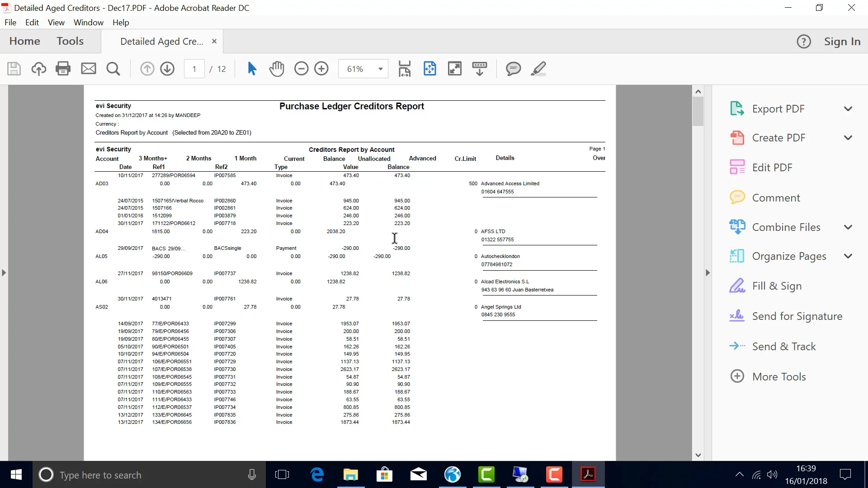The height and width of the screenshot is (488, 868).
Task: Open the Windows Start menu
Action: point(16,474)
